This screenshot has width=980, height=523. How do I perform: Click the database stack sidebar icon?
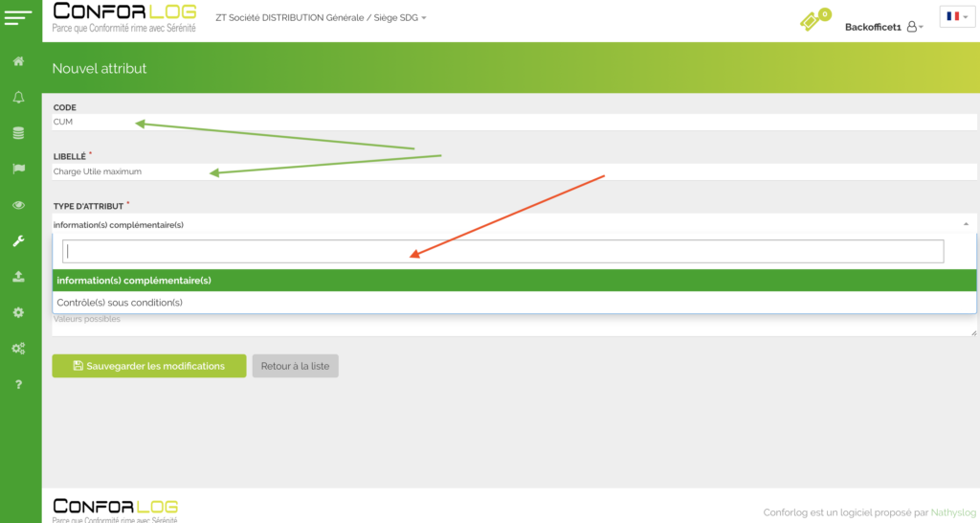tap(18, 133)
